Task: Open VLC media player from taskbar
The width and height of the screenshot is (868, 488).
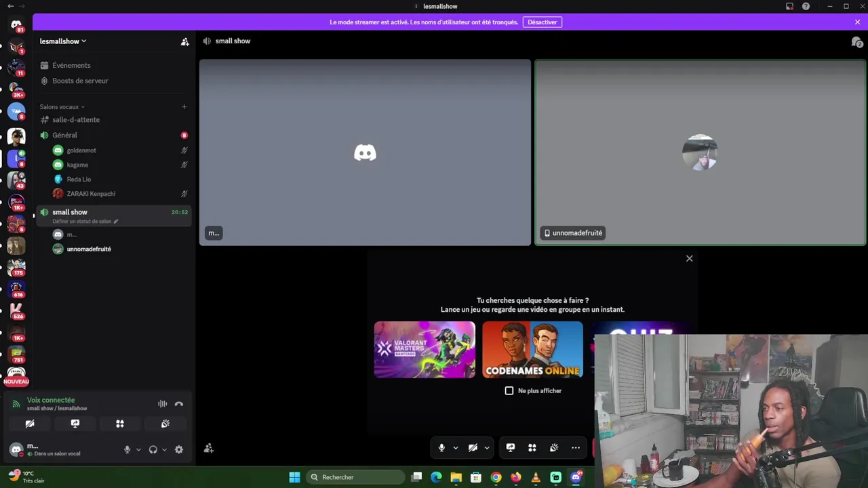Action: (x=536, y=477)
